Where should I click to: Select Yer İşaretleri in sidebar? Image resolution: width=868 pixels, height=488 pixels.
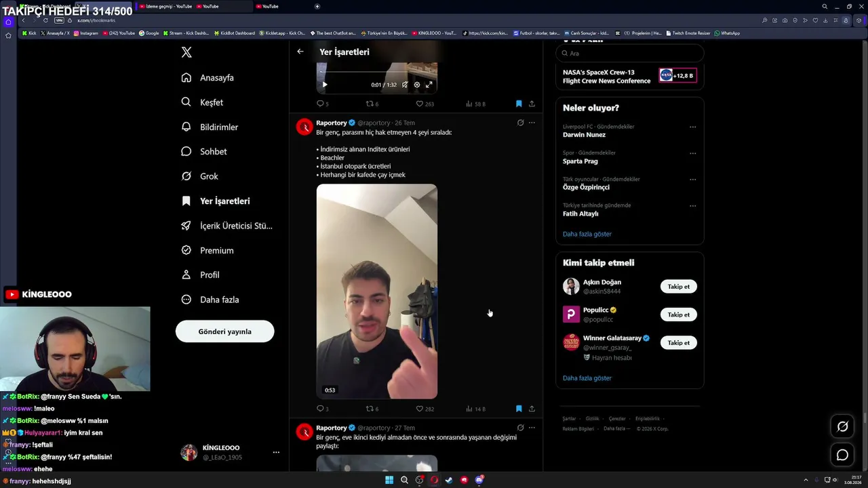[x=216, y=201]
